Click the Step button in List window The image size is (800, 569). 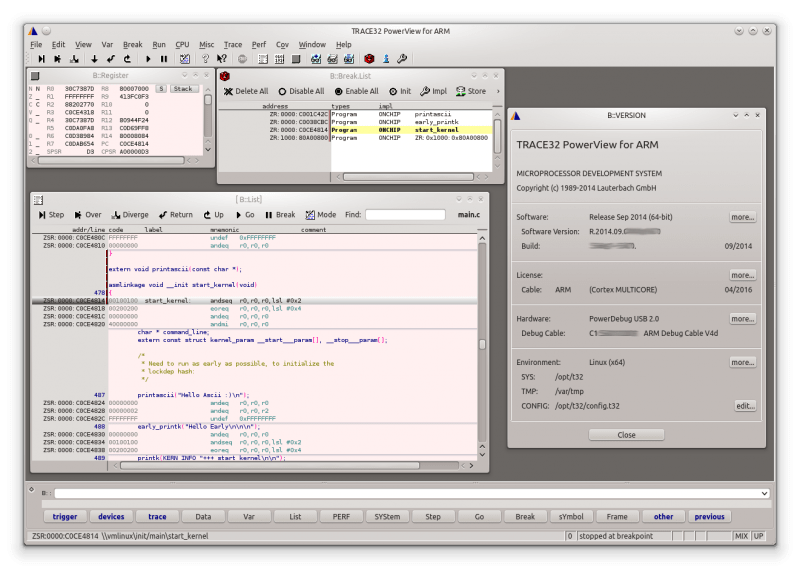52,215
